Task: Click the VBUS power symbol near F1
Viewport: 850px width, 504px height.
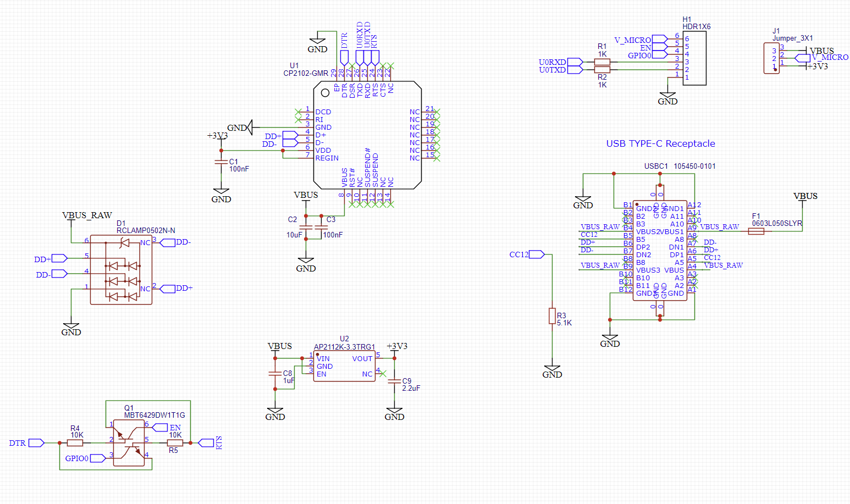Action: pos(805,196)
